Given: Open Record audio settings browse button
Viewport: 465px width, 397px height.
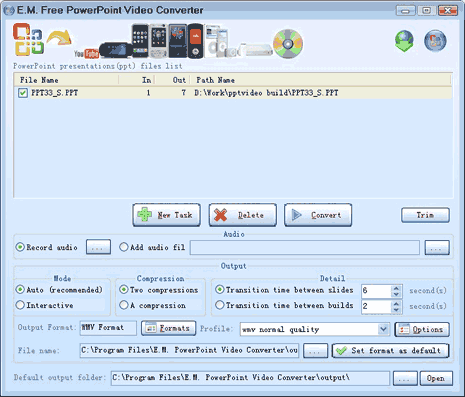Looking at the screenshot, I should pos(98,247).
